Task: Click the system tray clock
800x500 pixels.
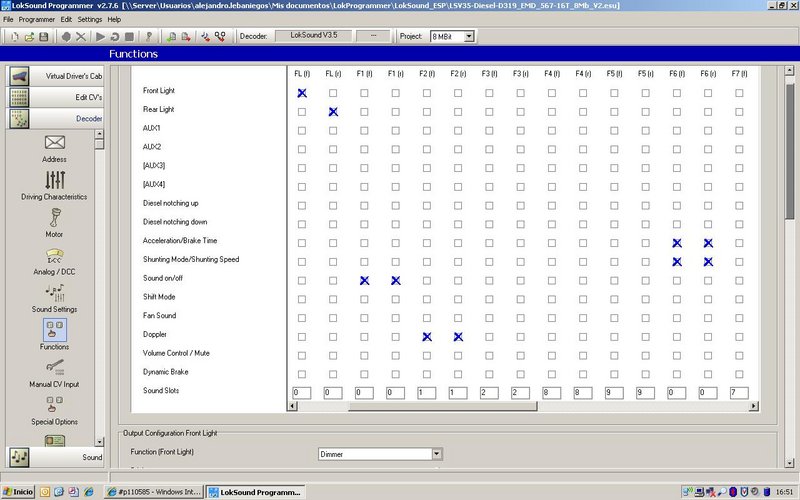Action: pyautogui.click(x=785, y=492)
